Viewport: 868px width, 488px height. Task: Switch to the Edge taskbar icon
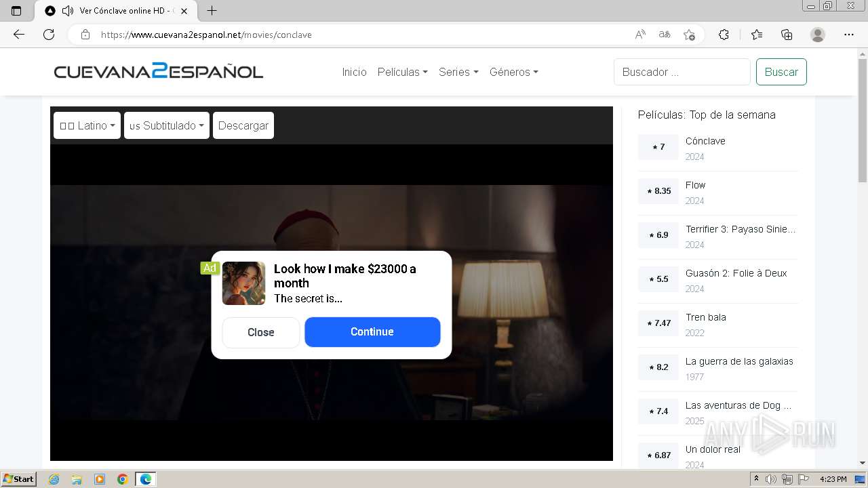(x=146, y=479)
